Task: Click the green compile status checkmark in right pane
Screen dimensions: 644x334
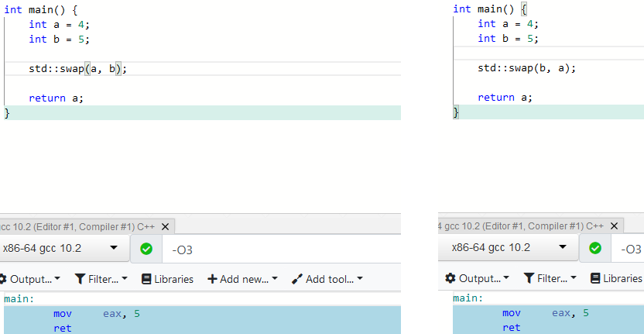Action: [x=595, y=248]
